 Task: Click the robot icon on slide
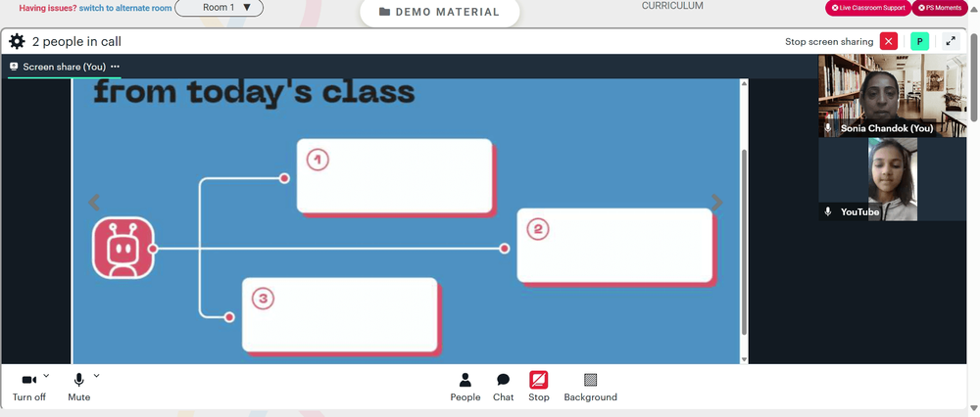point(123,249)
